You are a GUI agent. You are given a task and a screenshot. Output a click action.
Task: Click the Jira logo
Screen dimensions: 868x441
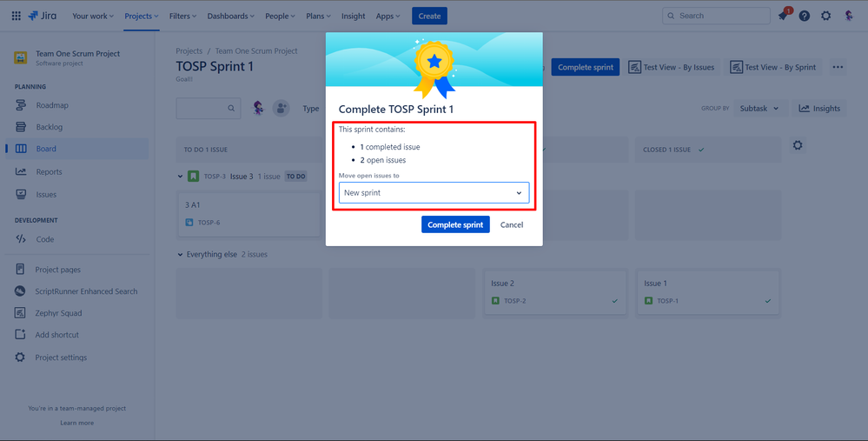click(x=42, y=16)
